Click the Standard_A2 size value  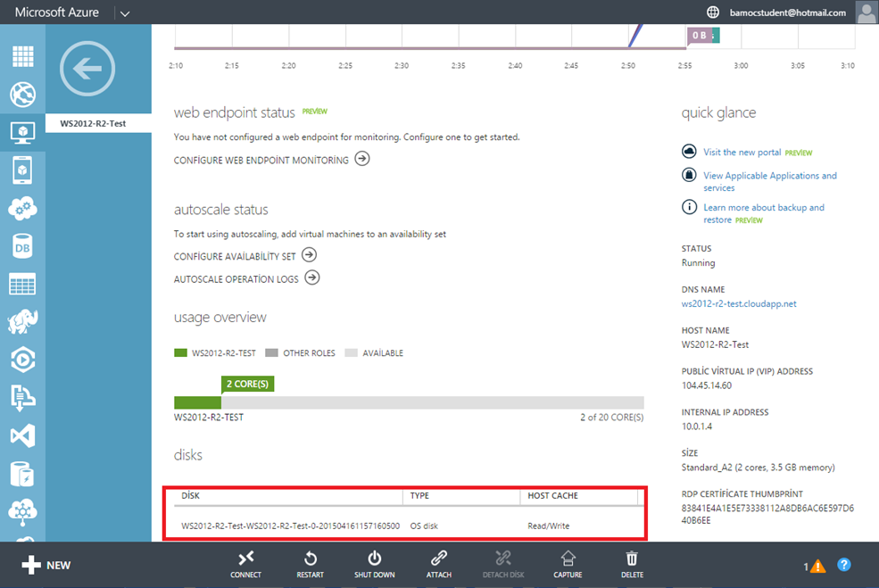pyautogui.click(x=758, y=468)
